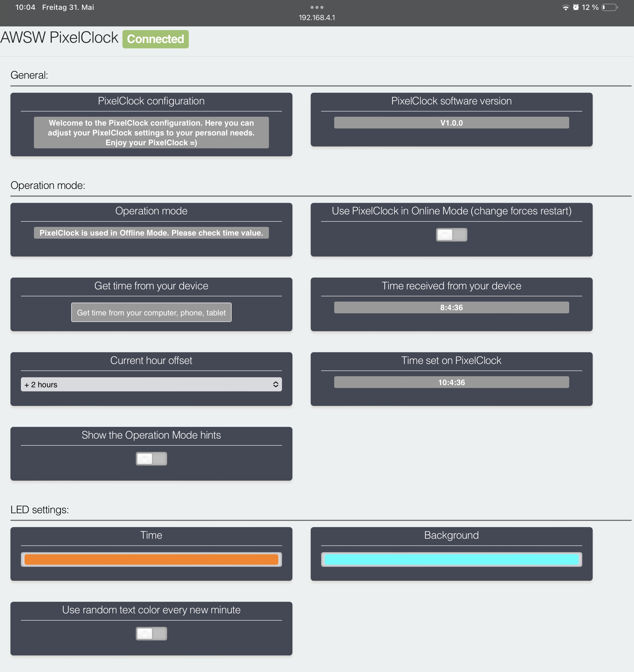Click the V1.0.0 software version value
The height and width of the screenshot is (672, 634).
pyautogui.click(x=451, y=123)
